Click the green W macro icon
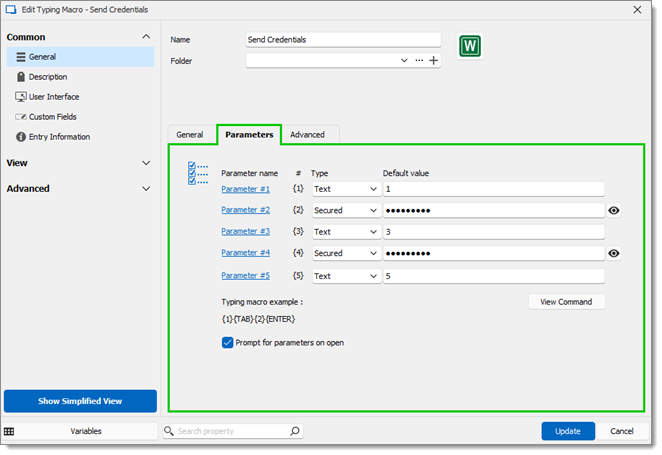 click(471, 47)
